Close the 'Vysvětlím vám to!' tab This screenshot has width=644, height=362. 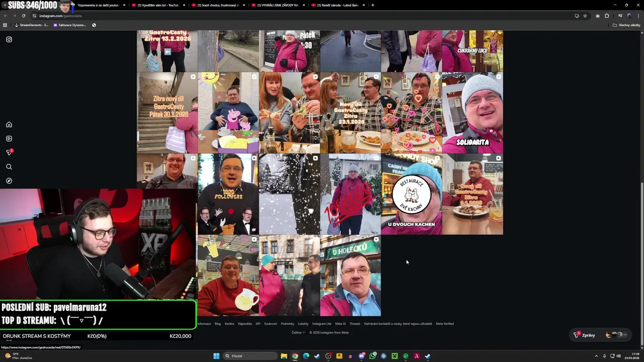tap(184, 5)
